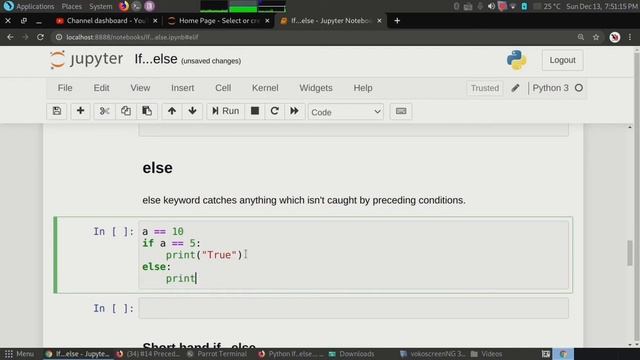Run the current cell
640x360 pixels.
pyautogui.click(x=225, y=111)
